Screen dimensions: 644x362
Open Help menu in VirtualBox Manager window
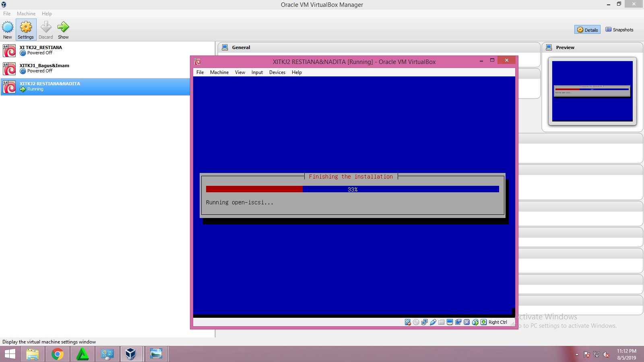click(47, 14)
